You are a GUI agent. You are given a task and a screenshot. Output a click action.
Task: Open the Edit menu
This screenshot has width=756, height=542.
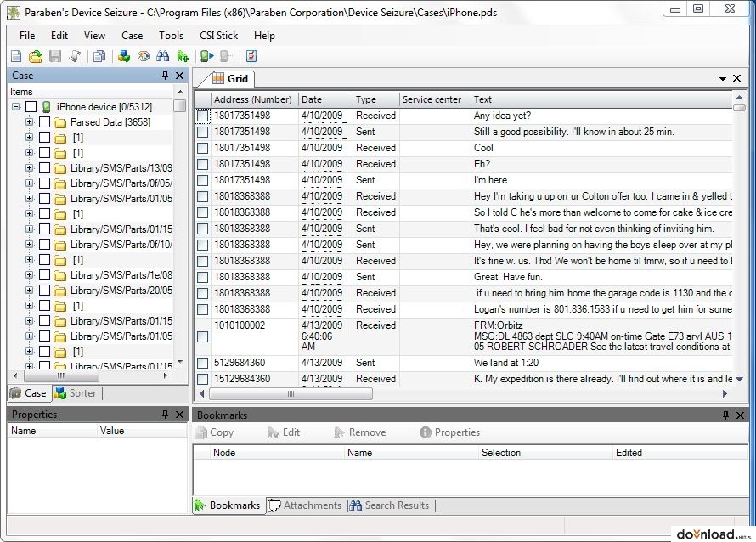[x=59, y=36]
